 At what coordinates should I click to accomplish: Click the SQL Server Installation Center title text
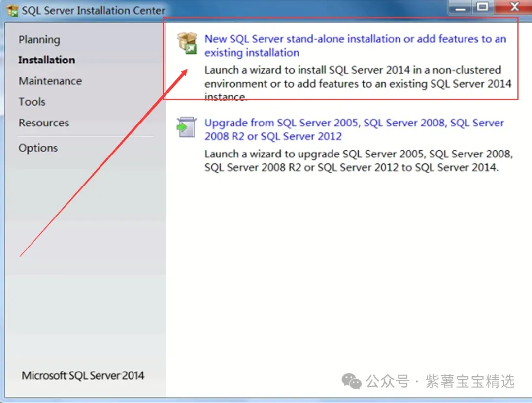pyautogui.click(x=93, y=11)
